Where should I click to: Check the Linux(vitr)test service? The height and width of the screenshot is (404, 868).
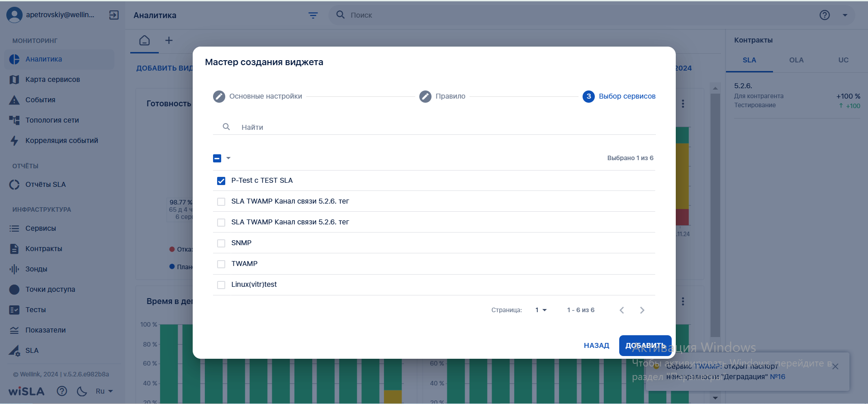point(221,285)
